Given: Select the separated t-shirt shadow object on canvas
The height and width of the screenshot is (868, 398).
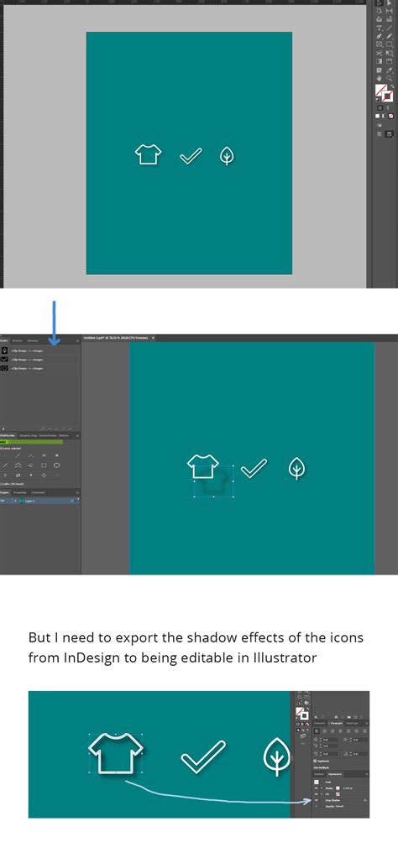Looking at the screenshot, I should pyautogui.click(x=213, y=481).
